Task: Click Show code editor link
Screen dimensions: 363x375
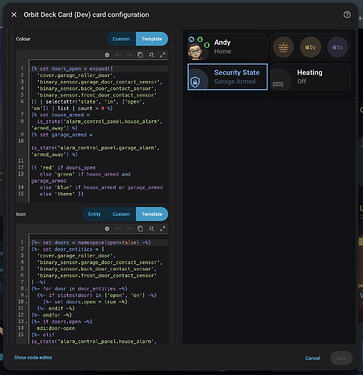Action: tap(33, 357)
